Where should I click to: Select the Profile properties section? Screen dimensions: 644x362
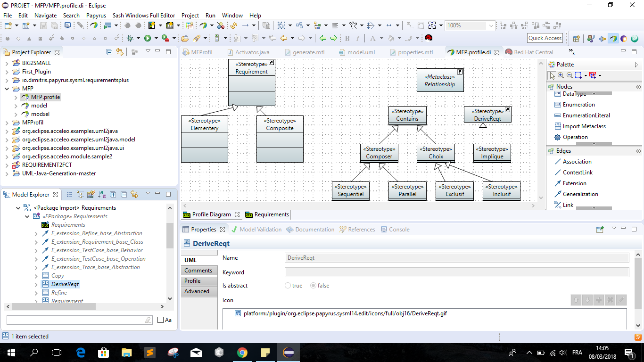(199, 281)
